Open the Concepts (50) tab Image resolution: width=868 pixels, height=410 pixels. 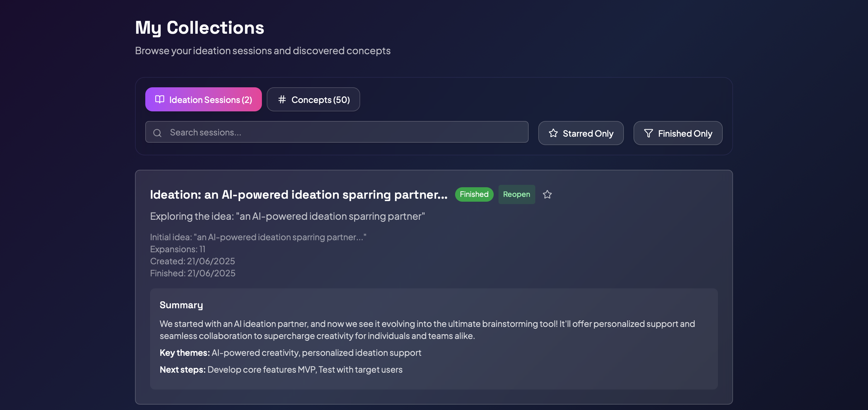pos(313,99)
